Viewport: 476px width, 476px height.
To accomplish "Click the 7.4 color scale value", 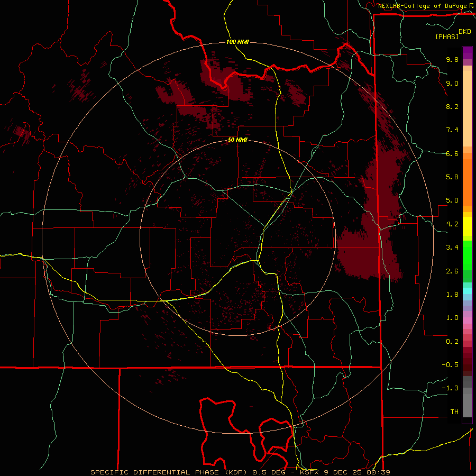I will (452, 130).
